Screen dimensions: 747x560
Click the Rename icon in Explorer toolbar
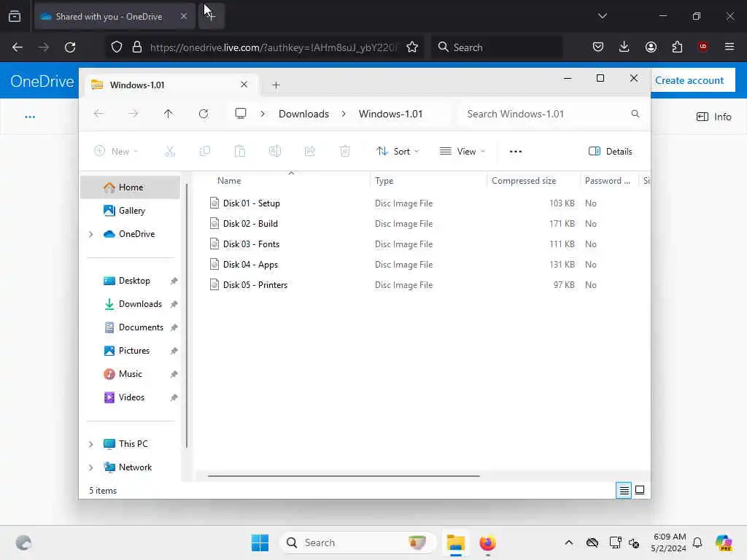coord(275,152)
